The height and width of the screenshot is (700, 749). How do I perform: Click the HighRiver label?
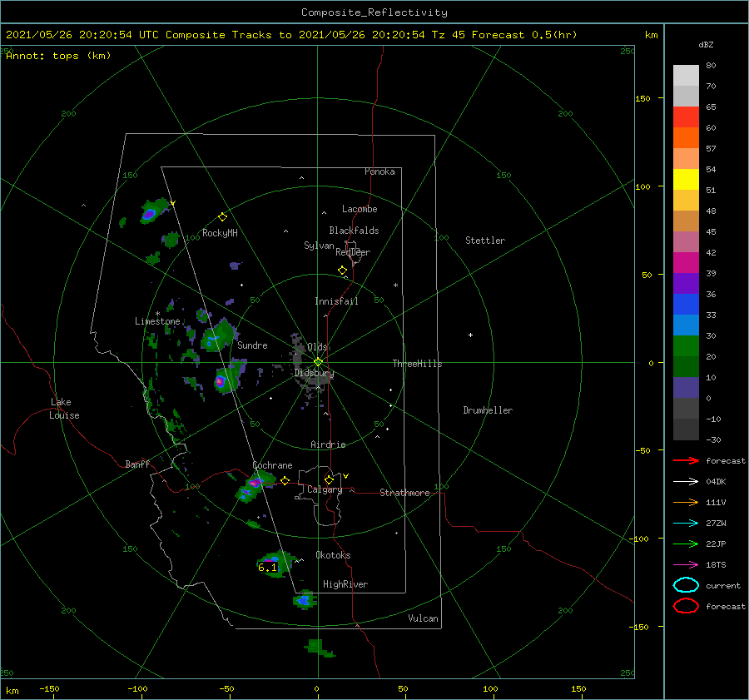click(x=345, y=584)
